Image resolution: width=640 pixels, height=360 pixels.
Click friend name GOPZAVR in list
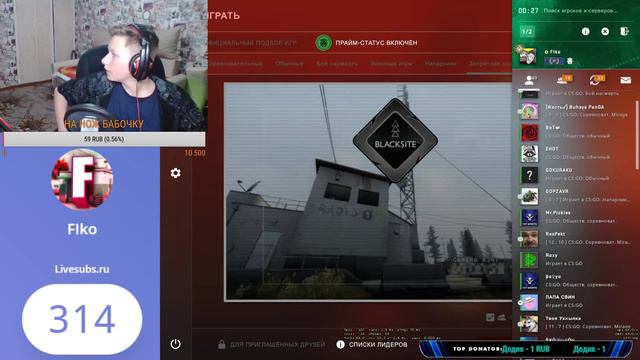click(557, 191)
